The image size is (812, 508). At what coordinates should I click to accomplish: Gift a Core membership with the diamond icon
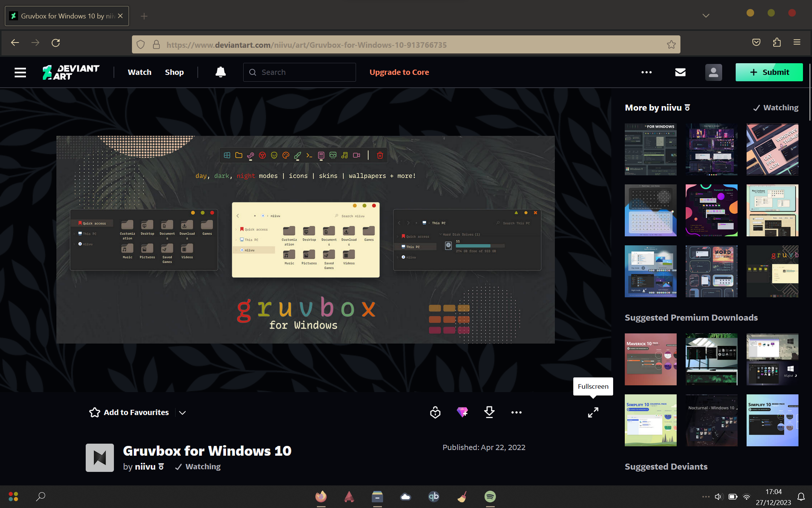[x=462, y=412]
